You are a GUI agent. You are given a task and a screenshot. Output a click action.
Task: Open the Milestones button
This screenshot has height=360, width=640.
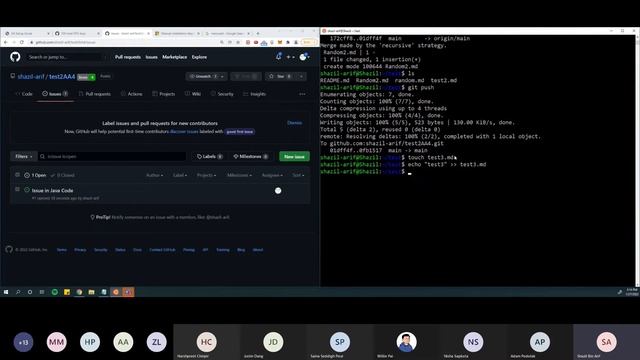pos(251,156)
